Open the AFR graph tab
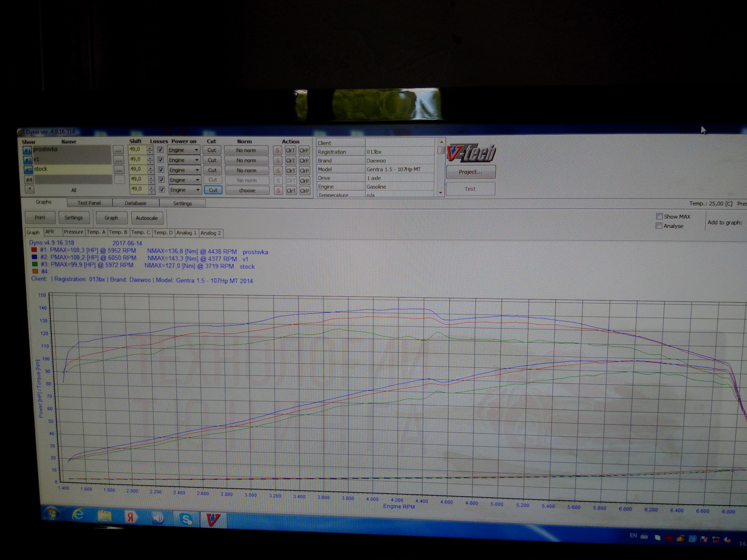 pyautogui.click(x=50, y=232)
